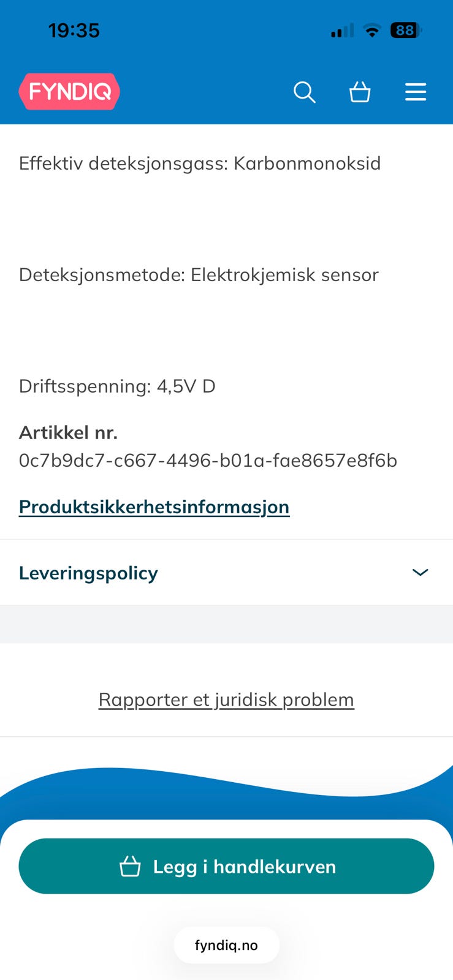Select the Deteksjonsmetode Elektrokjemisk sensor line

(x=199, y=274)
